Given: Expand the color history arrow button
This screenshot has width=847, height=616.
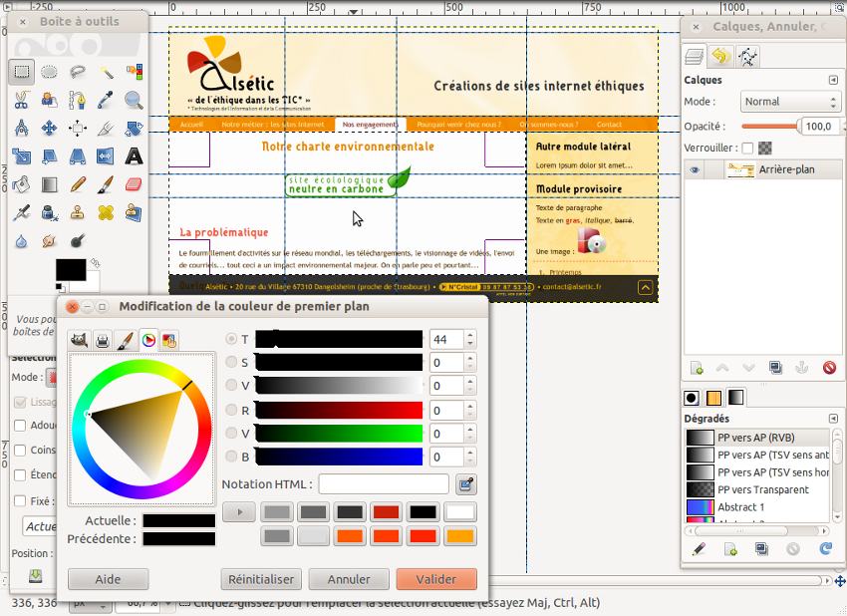Looking at the screenshot, I should pyautogui.click(x=238, y=512).
